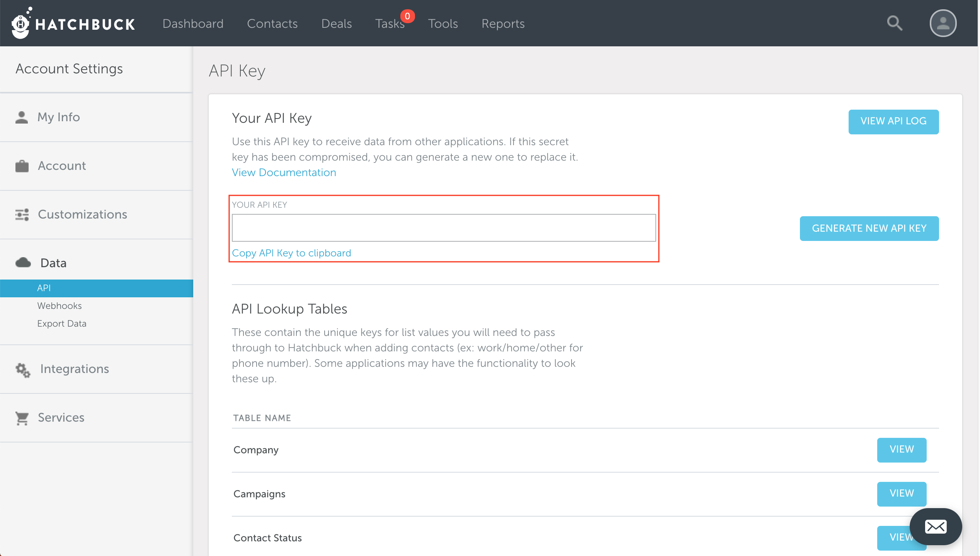Select the My Info person icon
Image resolution: width=980 pixels, height=556 pixels.
[x=22, y=117]
